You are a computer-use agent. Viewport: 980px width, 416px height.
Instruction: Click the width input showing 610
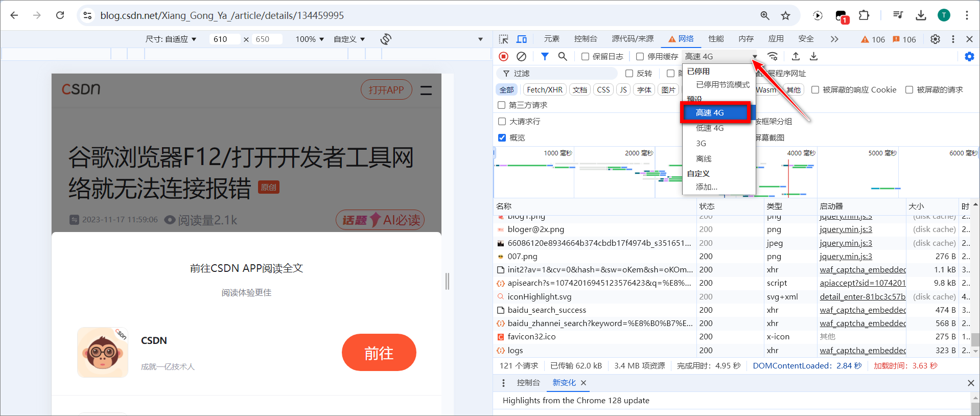(x=224, y=39)
